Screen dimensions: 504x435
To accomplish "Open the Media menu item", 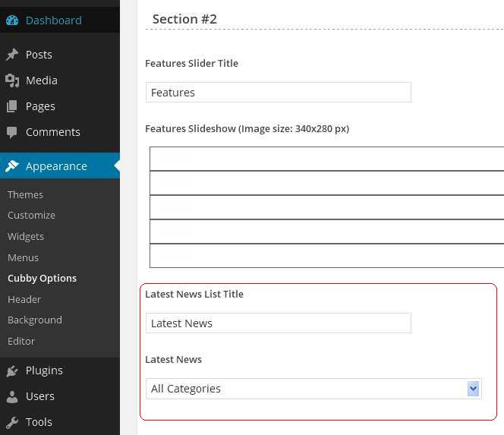I will (x=42, y=80).
